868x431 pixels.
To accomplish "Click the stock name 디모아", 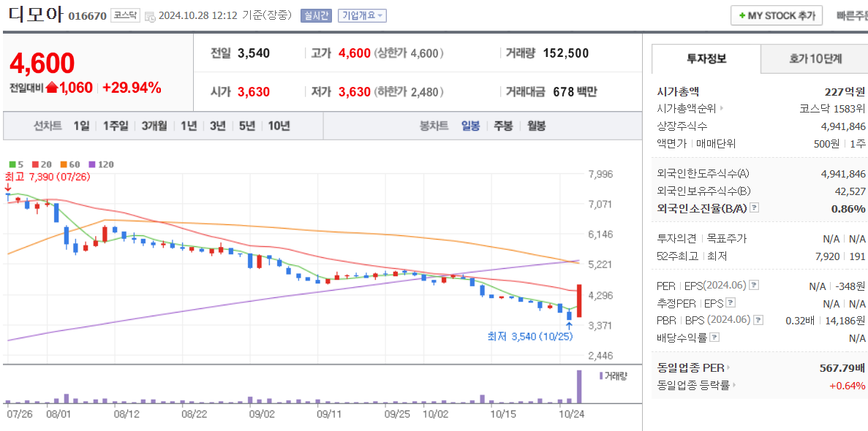I will click(36, 14).
